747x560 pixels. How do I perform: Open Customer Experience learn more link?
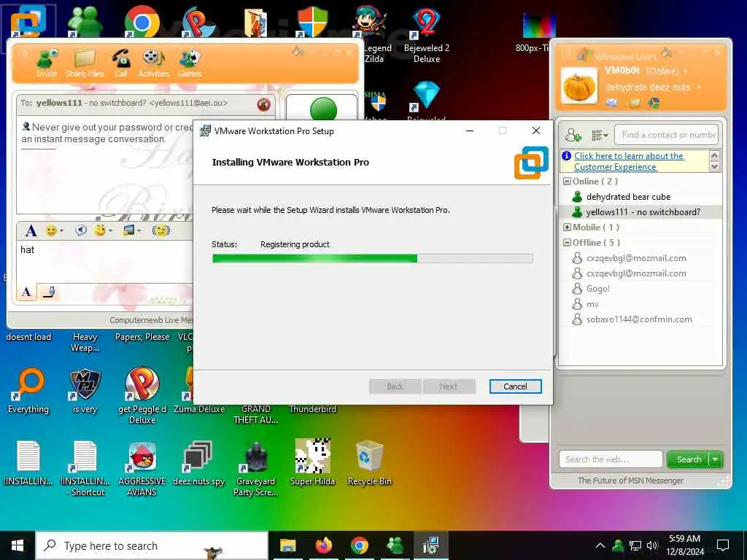628,161
